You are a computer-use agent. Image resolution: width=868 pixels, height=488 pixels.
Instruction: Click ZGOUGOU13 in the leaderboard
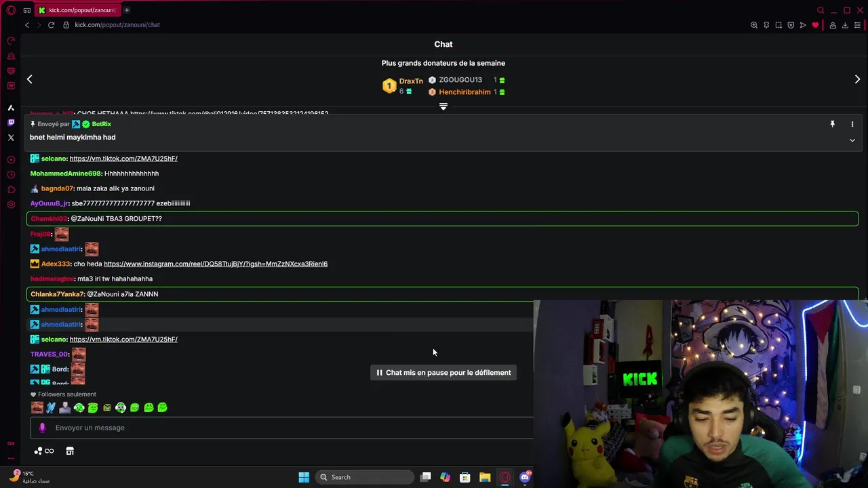(x=460, y=80)
